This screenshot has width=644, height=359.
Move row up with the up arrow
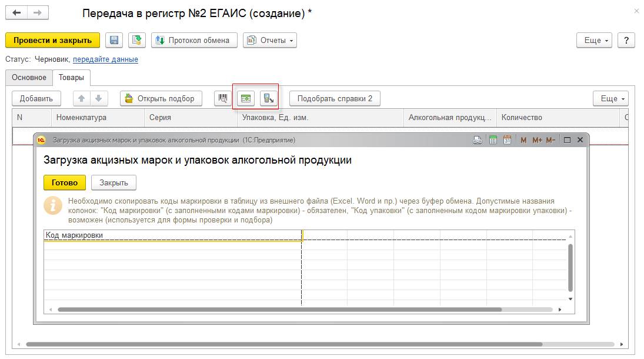point(82,99)
